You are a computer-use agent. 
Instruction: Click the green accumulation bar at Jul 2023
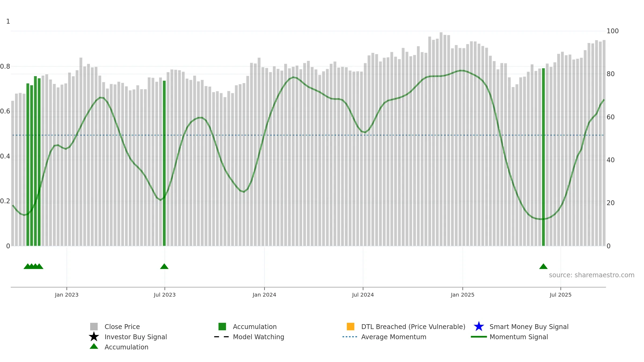point(164,163)
